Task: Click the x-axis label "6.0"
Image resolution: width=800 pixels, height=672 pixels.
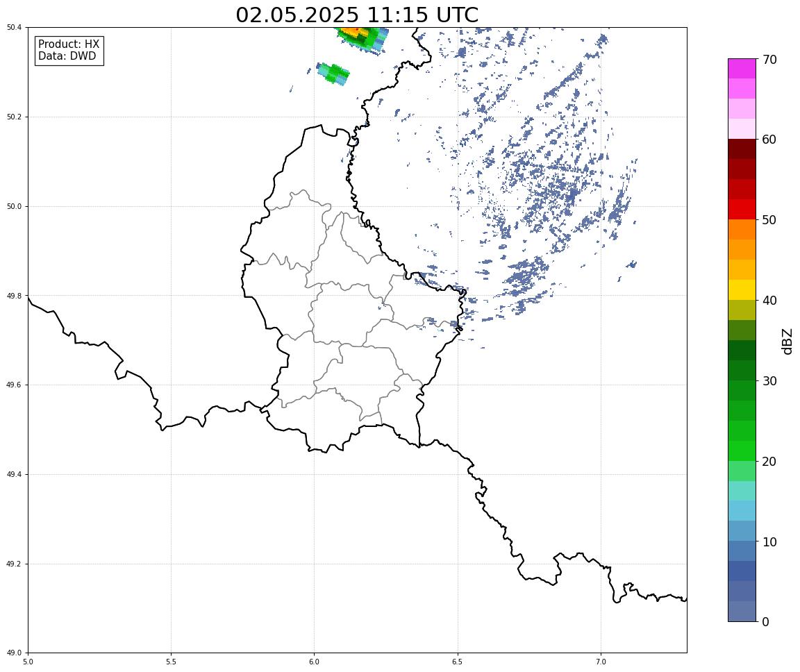Action: pos(315,662)
